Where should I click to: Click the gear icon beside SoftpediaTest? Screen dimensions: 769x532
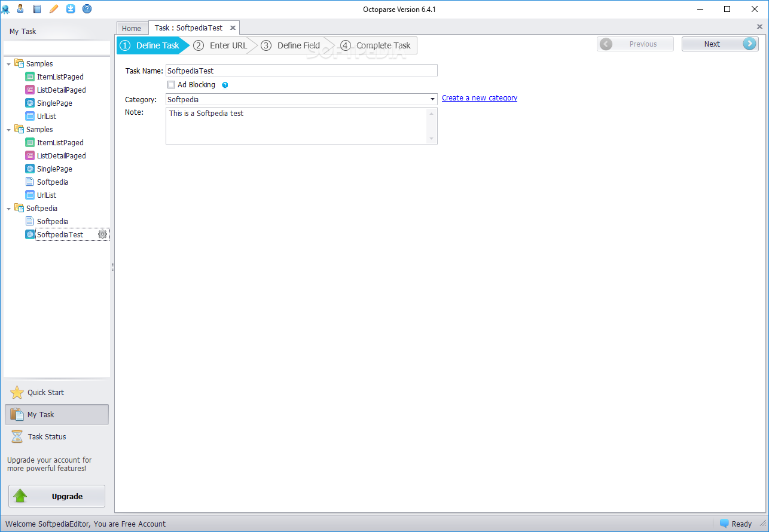point(103,234)
